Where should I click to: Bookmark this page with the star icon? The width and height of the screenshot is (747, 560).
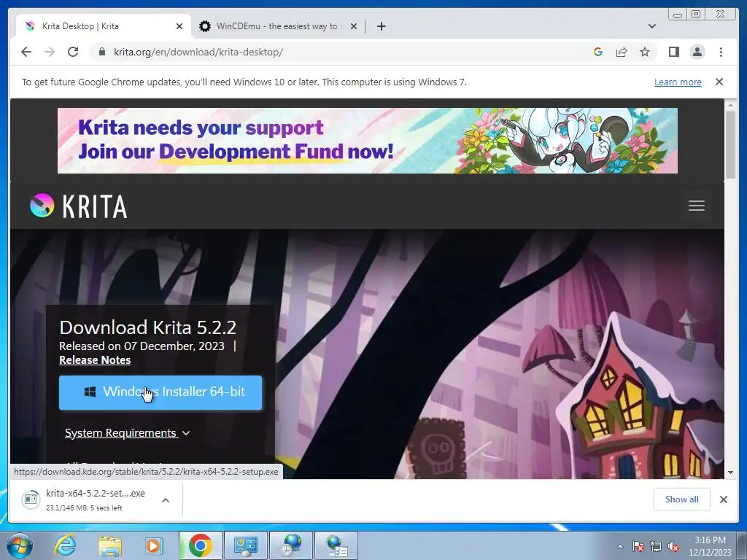[645, 52]
